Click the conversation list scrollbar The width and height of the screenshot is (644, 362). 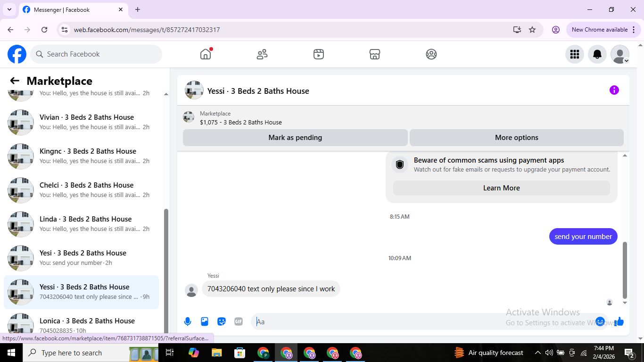pyautogui.click(x=166, y=271)
